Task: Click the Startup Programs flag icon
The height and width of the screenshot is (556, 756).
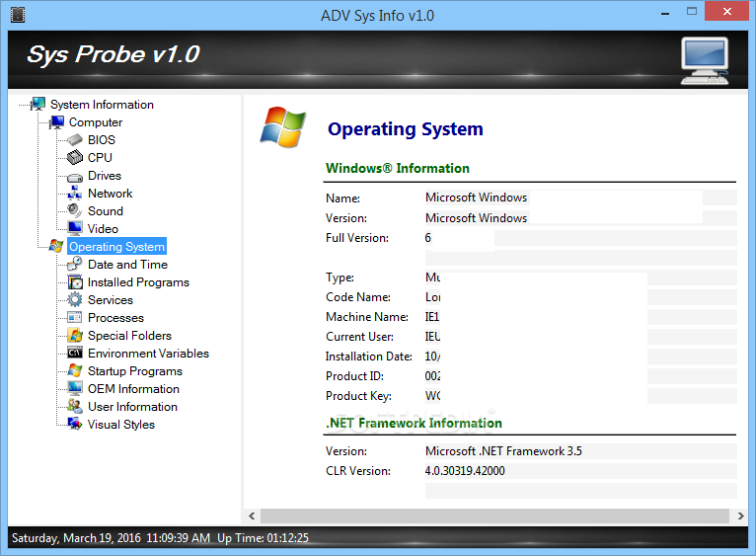Action: click(75, 370)
